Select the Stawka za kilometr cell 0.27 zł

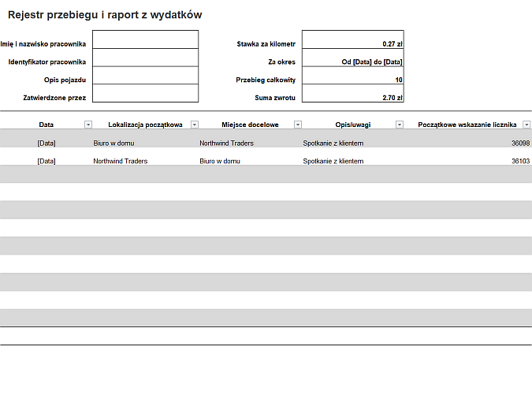click(353, 39)
